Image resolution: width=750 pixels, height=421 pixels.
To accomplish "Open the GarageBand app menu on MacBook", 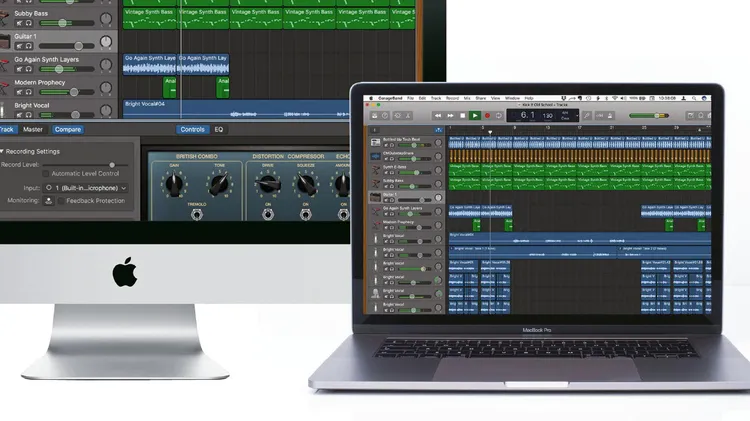I will [x=390, y=98].
